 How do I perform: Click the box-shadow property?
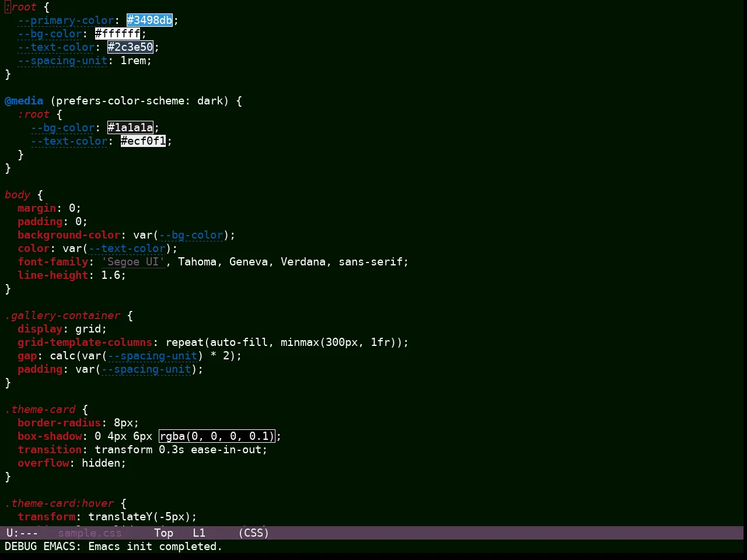[x=50, y=436]
